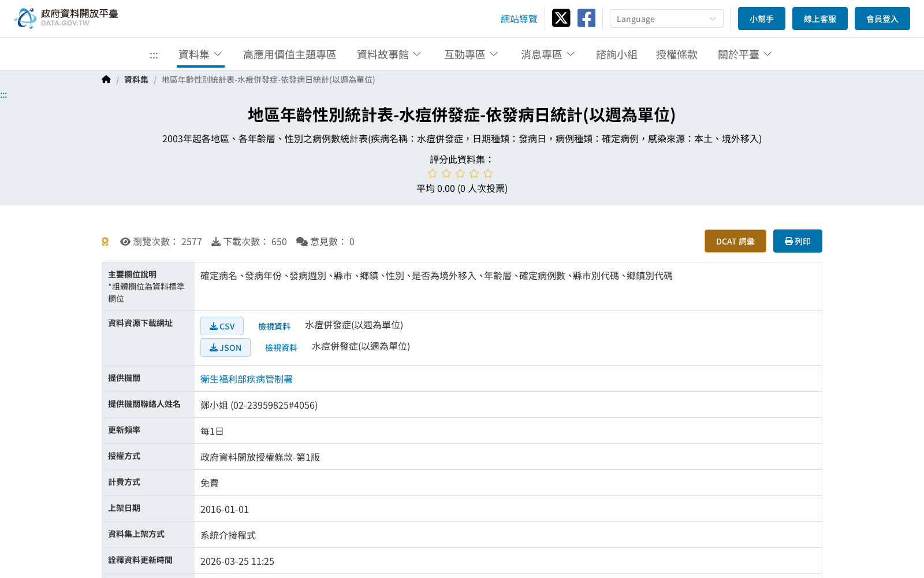Screen dimensions: 924x578
Task: Expand the 關於平臺 menu
Action: tap(745, 54)
